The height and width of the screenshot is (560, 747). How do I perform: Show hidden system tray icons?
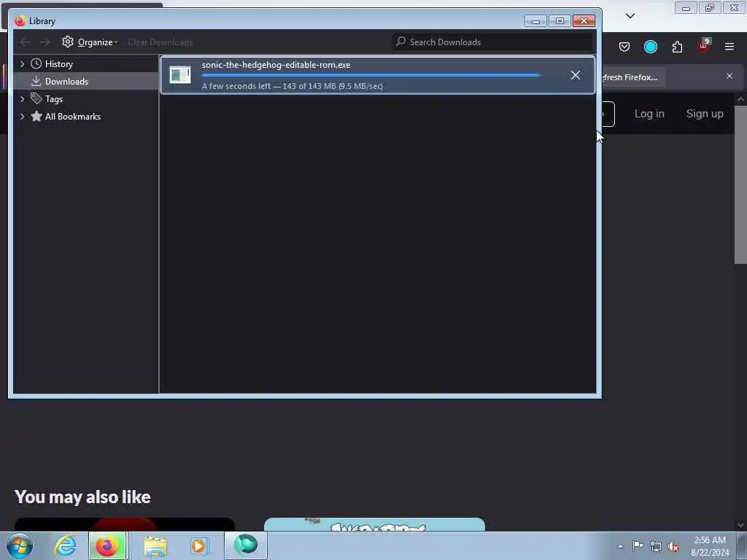coord(620,546)
